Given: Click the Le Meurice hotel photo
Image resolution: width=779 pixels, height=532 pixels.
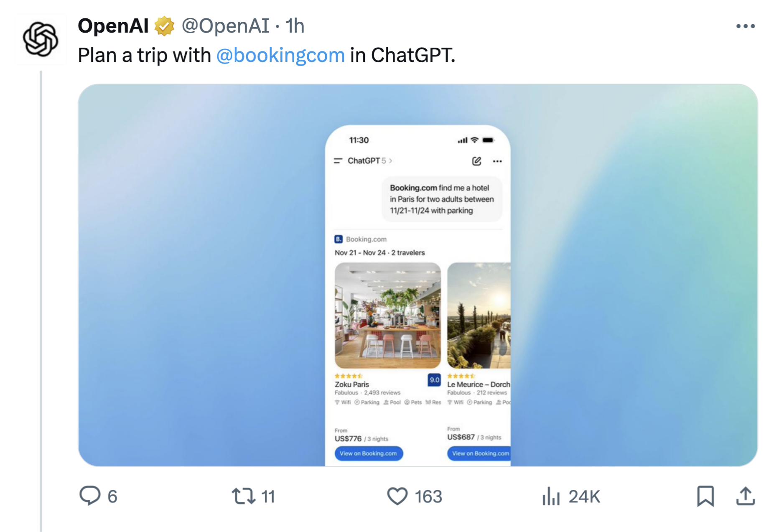Looking at the screenshot, I should (x=479, y=316).
